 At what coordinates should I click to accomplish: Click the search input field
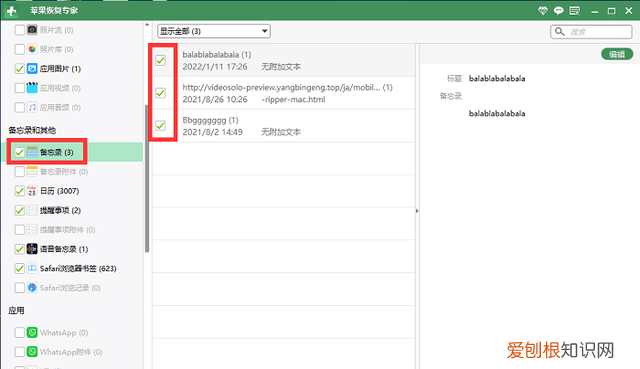[591, 31]
